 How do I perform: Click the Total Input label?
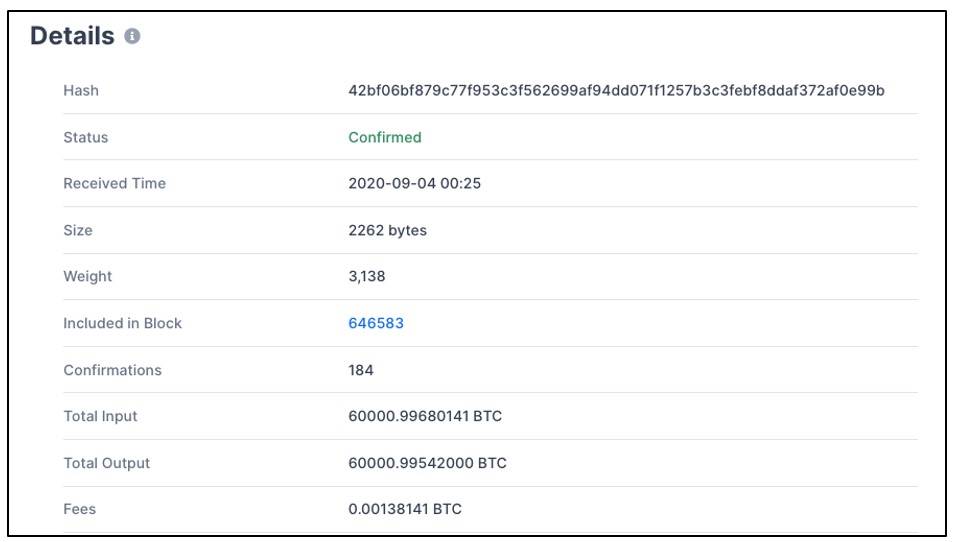point(100,416)
